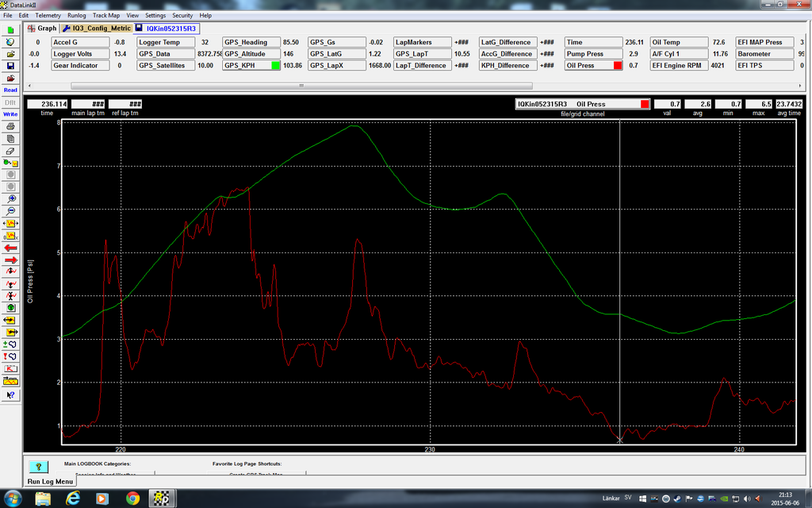The height and width of the screenshot is (508, 812).
Task: Click the Run Log Menu tab
Action: (51, 481)
